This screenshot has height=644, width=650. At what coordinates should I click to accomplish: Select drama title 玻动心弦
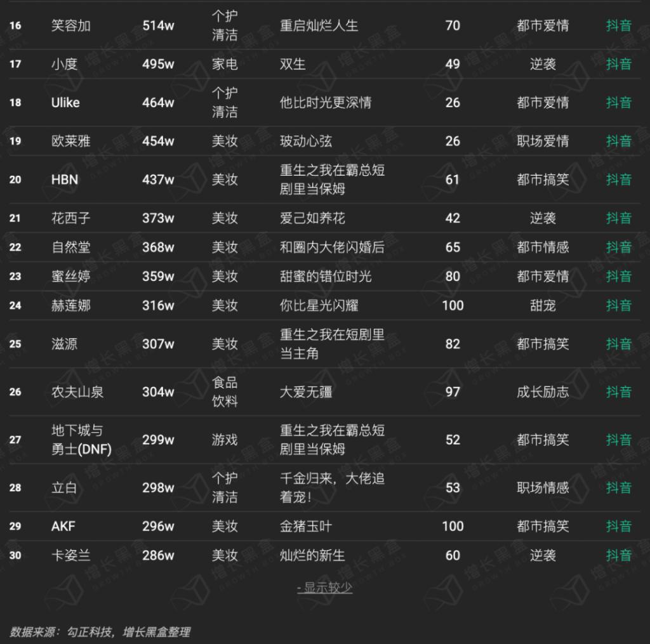306,141
